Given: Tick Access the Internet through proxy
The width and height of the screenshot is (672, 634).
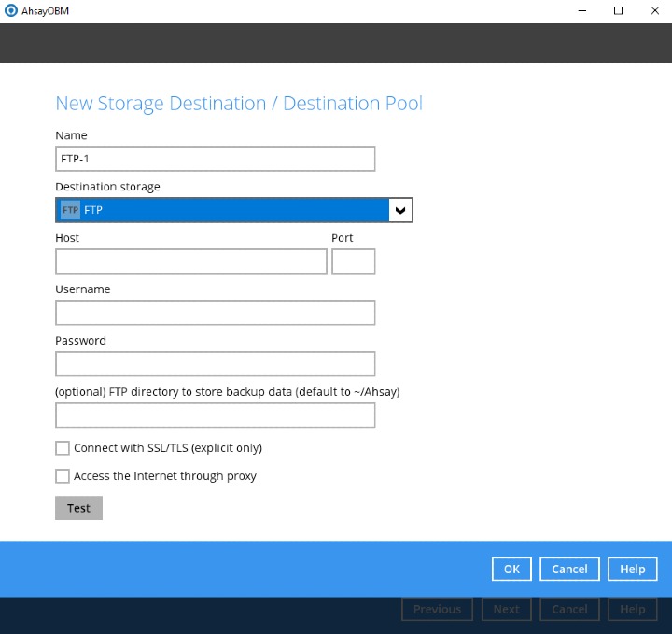Looking at the screenshot, I should tap(63, 476).
